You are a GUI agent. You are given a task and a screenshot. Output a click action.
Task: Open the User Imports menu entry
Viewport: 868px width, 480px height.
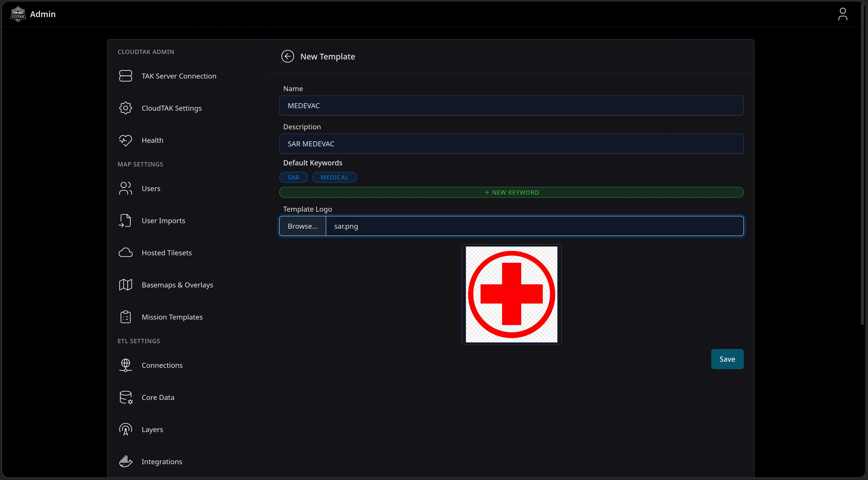click(x=188, y=220)
